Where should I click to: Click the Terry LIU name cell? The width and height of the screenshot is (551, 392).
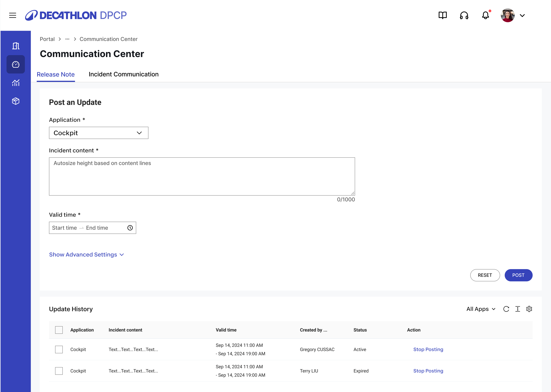pyautogui.click(x=309, y=371)
